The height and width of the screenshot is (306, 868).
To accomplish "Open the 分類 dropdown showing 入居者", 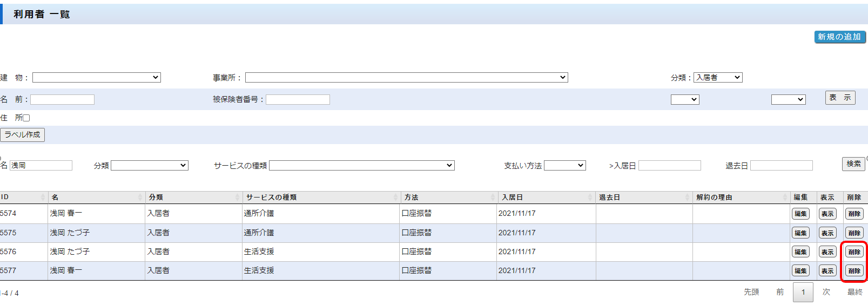I will [x=718, y=78].
